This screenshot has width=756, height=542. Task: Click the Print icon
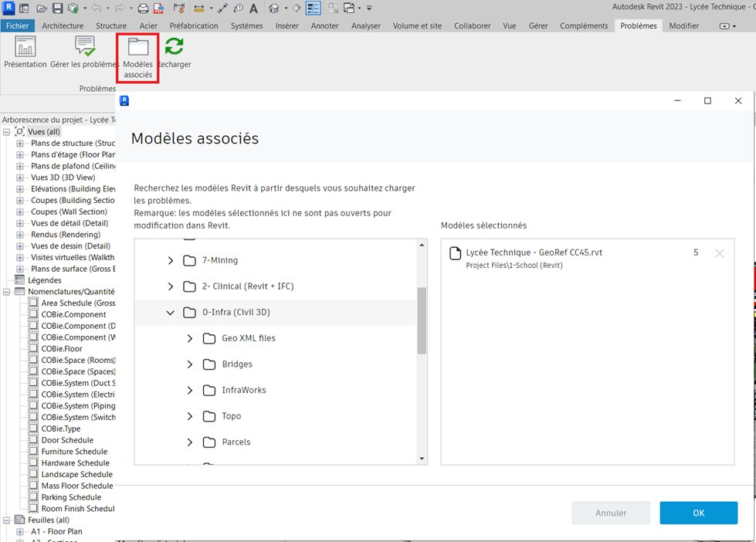[143, 8]
